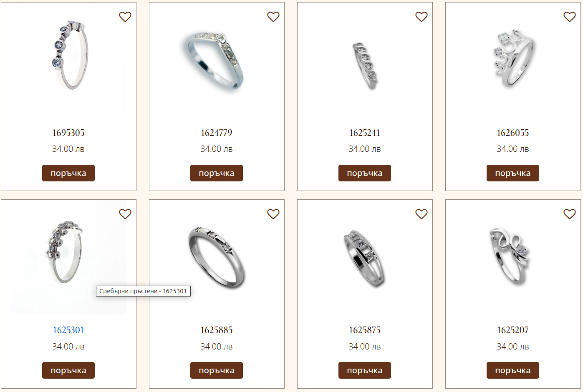
Task: Click the heart icon for ring 1625241
Action: pyautogui.click(x=421, y=17)
